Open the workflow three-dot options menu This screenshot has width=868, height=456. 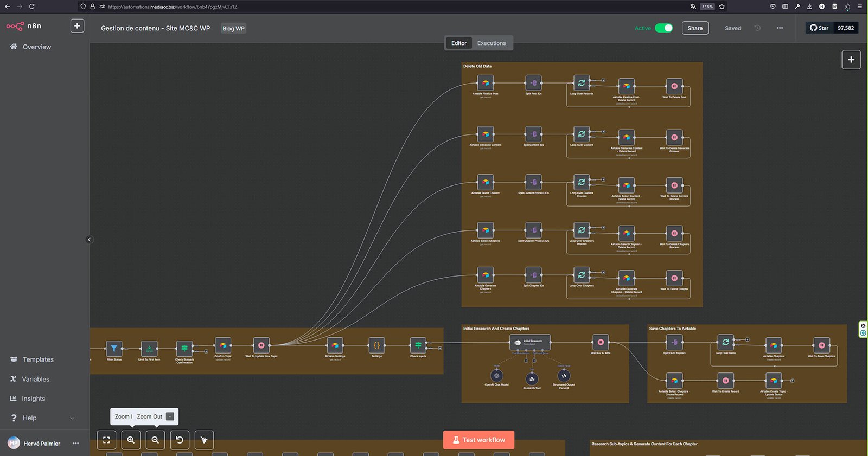tap(780, 28)
